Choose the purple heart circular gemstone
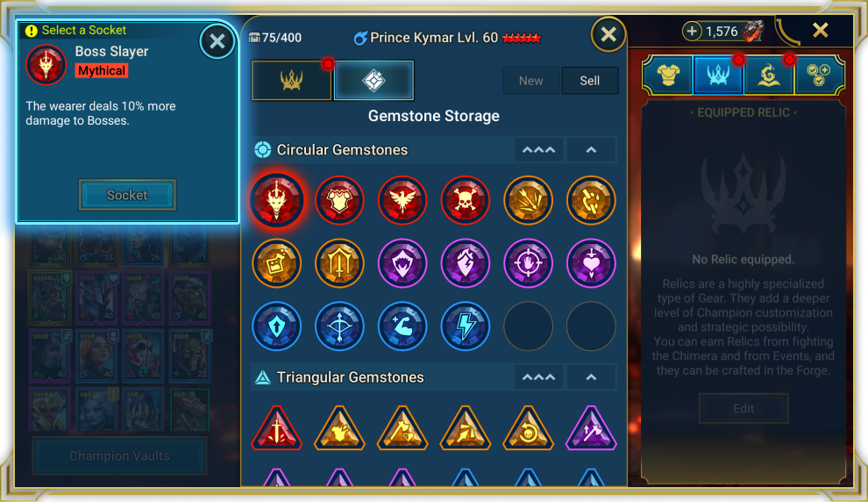Viewport: 868px width, 502px height. (x=591, y=263)
